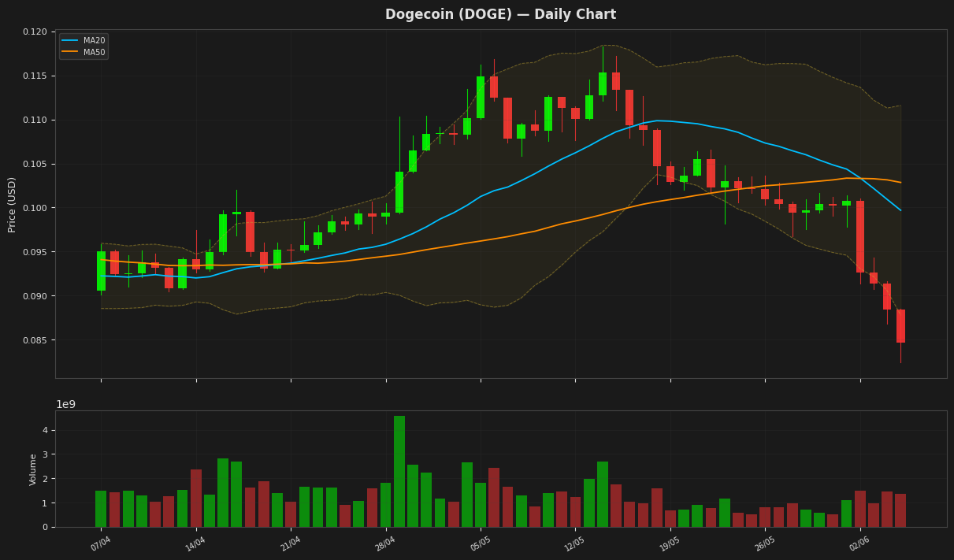This screenshot has height=560, width=954.
Task: Click the first green candlestick on the chart
Action: coord(101,271)
